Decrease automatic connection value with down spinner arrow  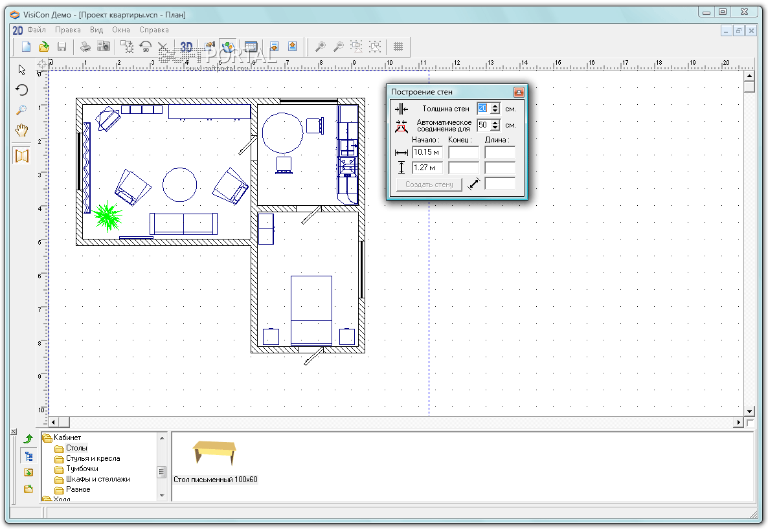[x=495, y=127]
